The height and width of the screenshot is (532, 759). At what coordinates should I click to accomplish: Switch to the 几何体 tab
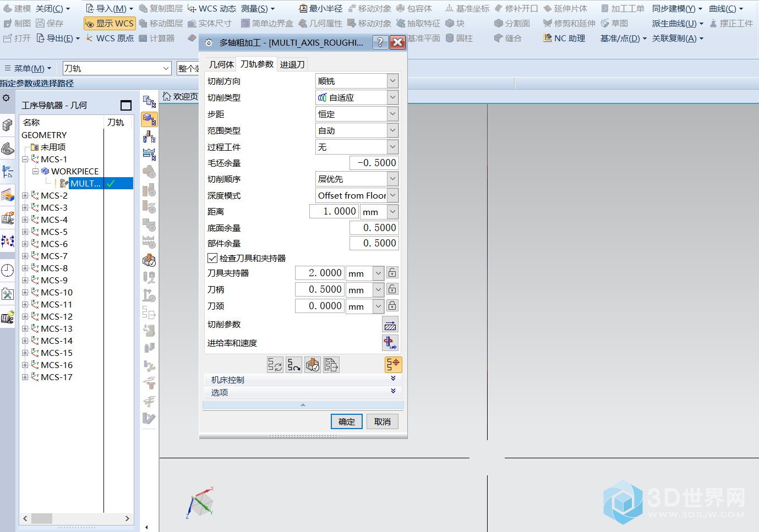point(221,64)
